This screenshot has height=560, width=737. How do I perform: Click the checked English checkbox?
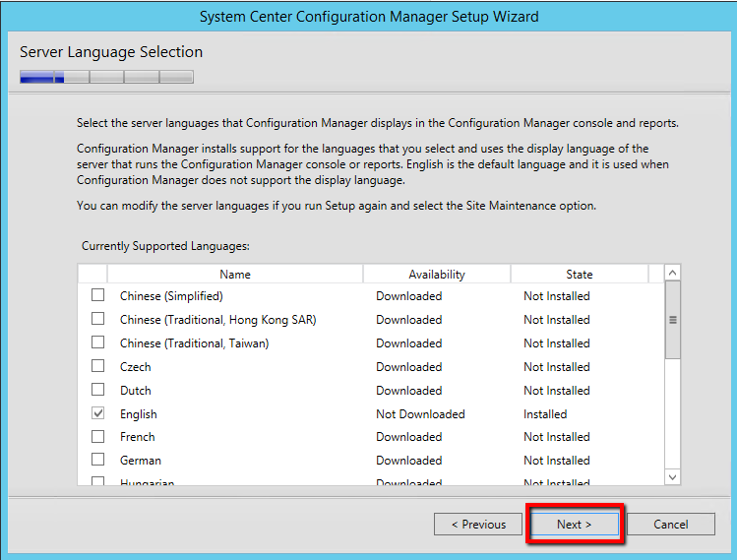click(97, 413)
